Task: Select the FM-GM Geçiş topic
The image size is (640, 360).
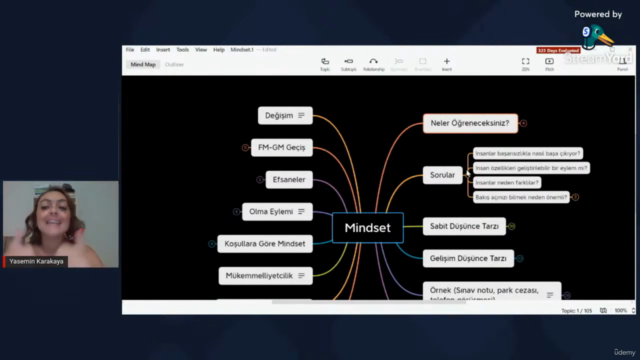Action: pyautogui.click(x=282, y=147)
